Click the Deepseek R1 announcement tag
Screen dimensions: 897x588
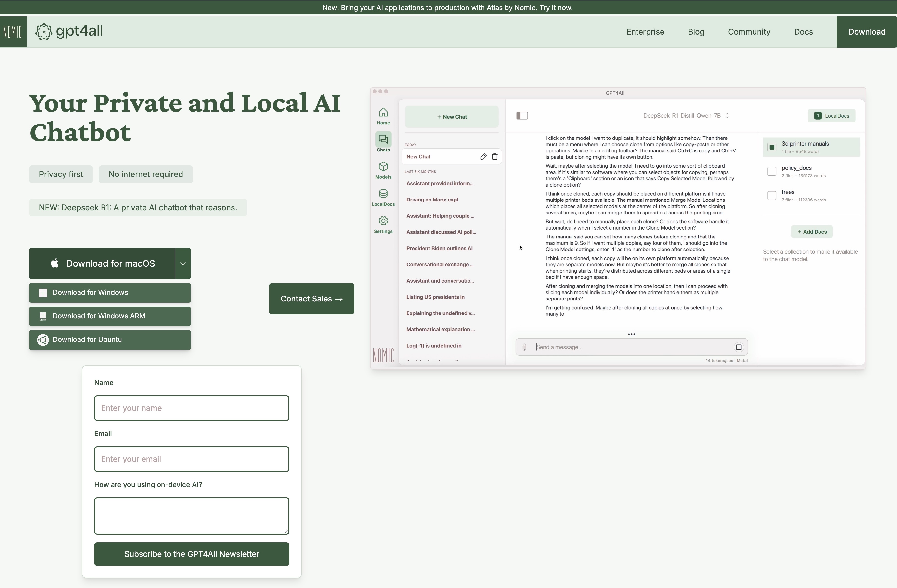(x=138, y=208)
